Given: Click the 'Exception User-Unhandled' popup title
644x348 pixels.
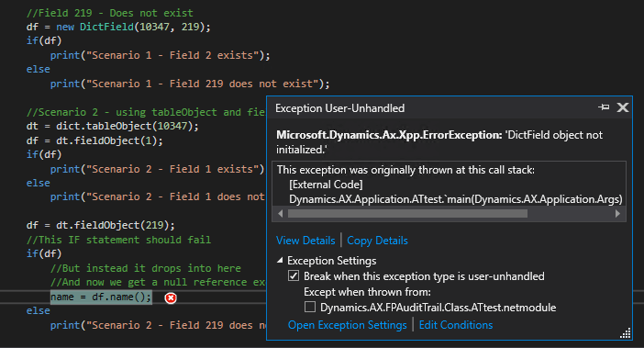Looking at the screenshot, I should pyautogui.click(x=339, y=108).
